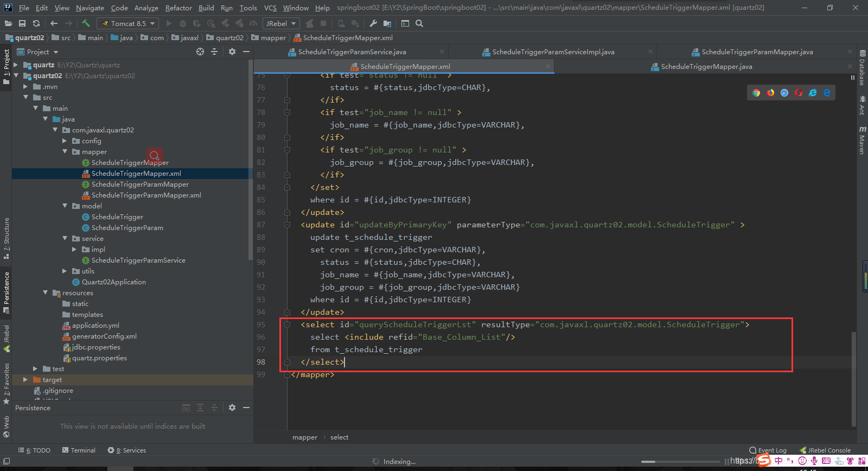Image resolution: width=868 pixels, height=471 pixels.
Task: Click the 'mapper' breadcrumb under editor
Action: tap(305, 437)
